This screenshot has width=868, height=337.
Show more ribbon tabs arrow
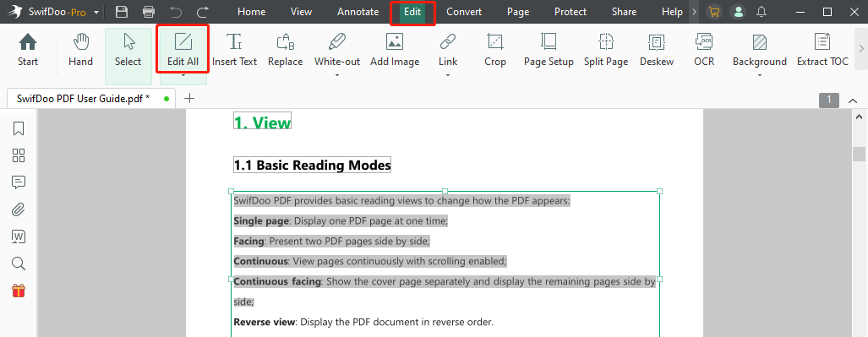694,12
